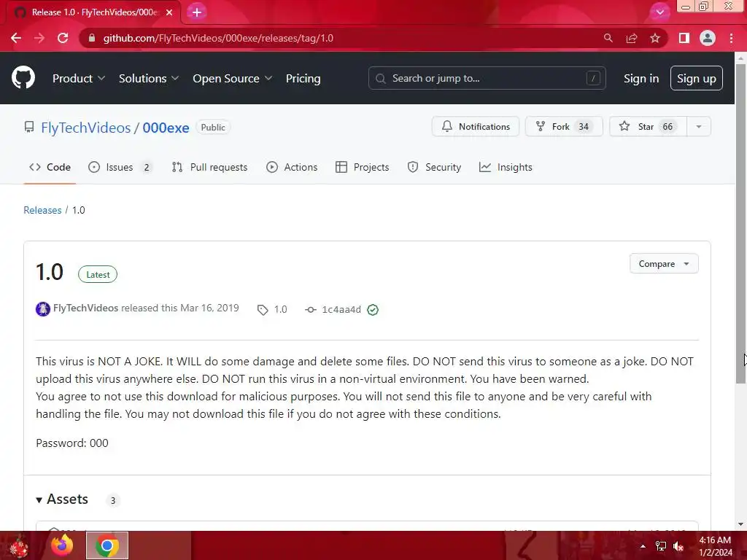747x560 pixels.
Task: Click the GitHub logo icon
Action: (x=23, y=77)
